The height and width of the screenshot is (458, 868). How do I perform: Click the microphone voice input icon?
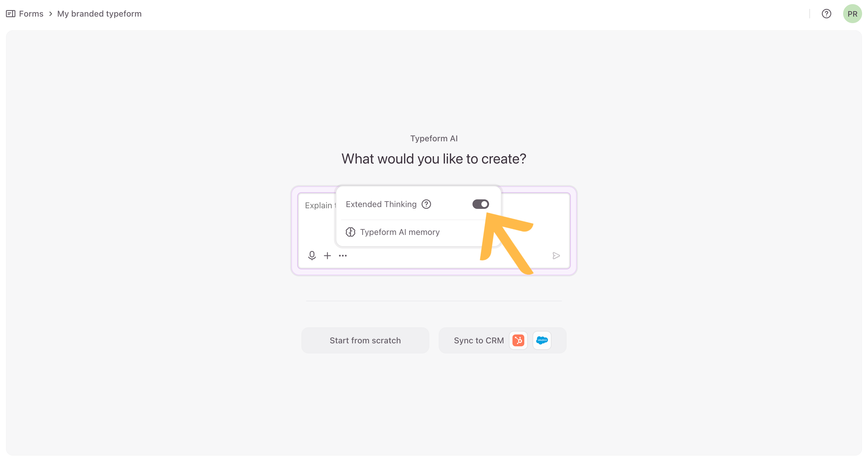coord(312,255)
